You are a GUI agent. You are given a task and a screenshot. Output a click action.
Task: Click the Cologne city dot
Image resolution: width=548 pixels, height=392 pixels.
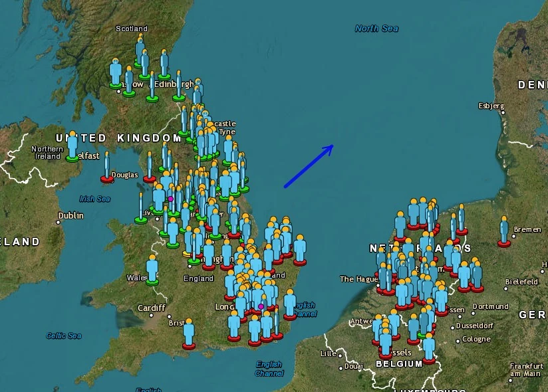coord(458,341)
